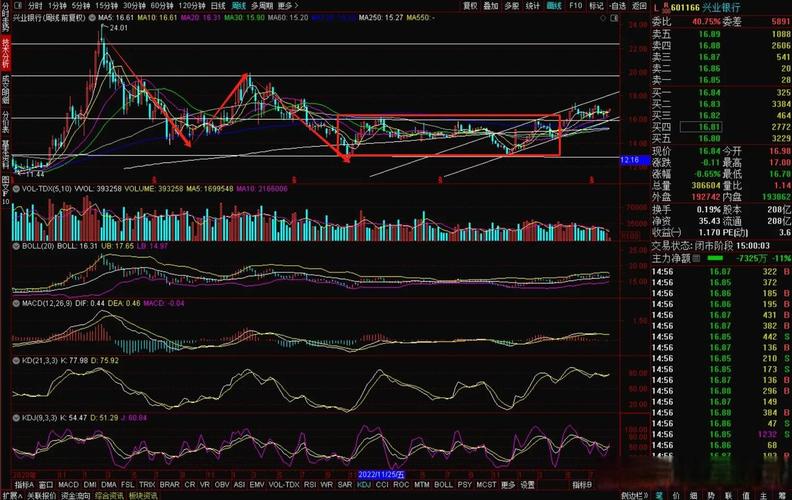
Task: Click the 复权 button in top toolbar
Action: 470,6
